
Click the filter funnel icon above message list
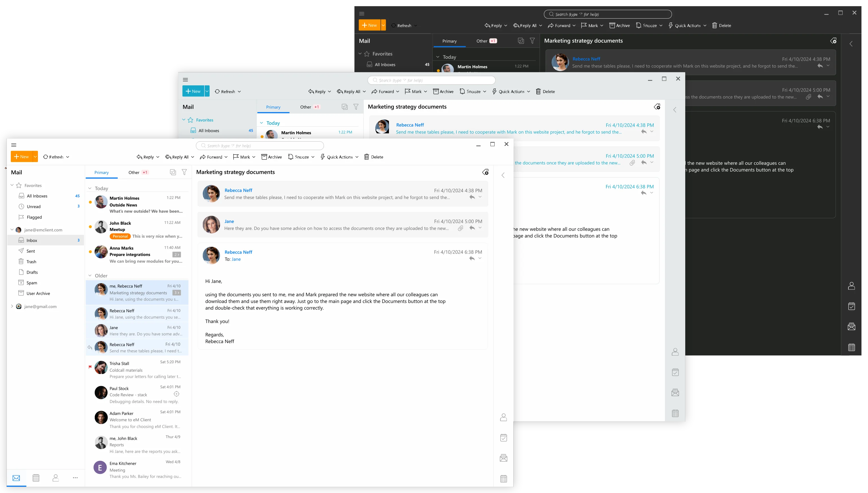tap(184, 172)
